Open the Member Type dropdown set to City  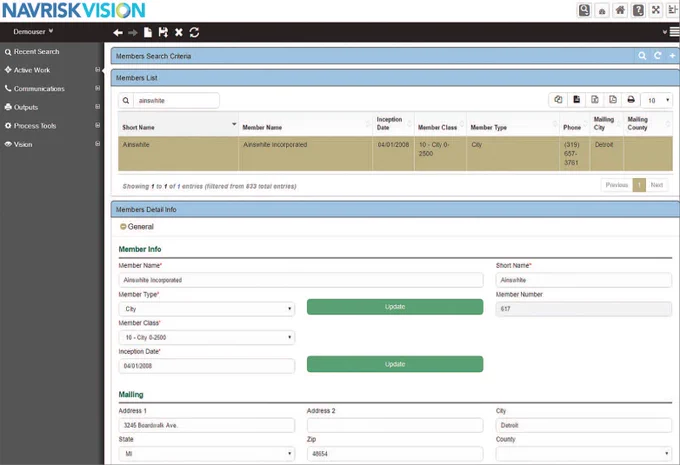click(x=206, y=309)
